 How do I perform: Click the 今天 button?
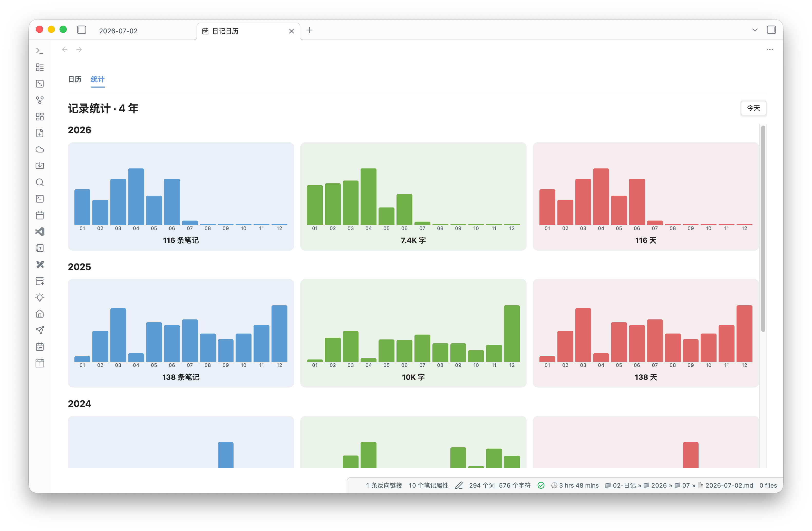753,108
